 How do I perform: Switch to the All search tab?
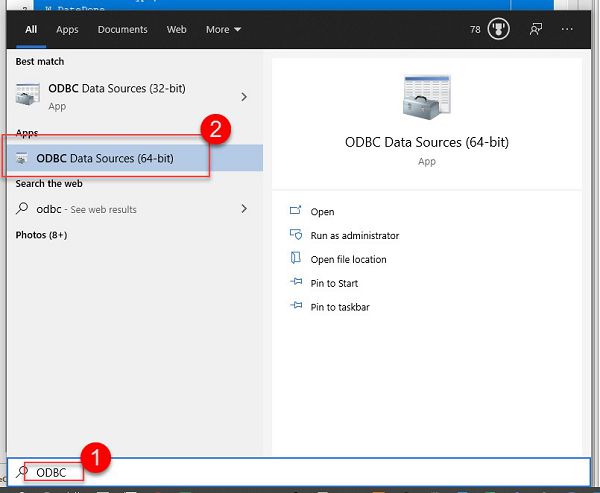[31, 29]
